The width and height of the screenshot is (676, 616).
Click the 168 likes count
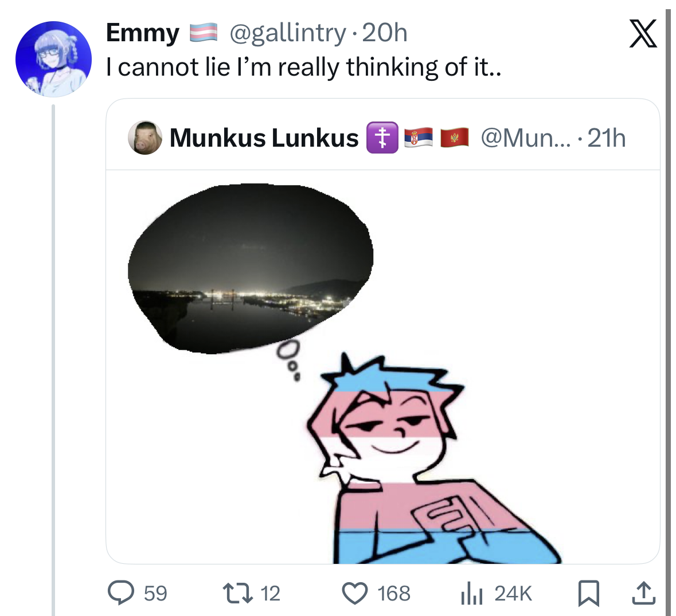pos(394,593)
